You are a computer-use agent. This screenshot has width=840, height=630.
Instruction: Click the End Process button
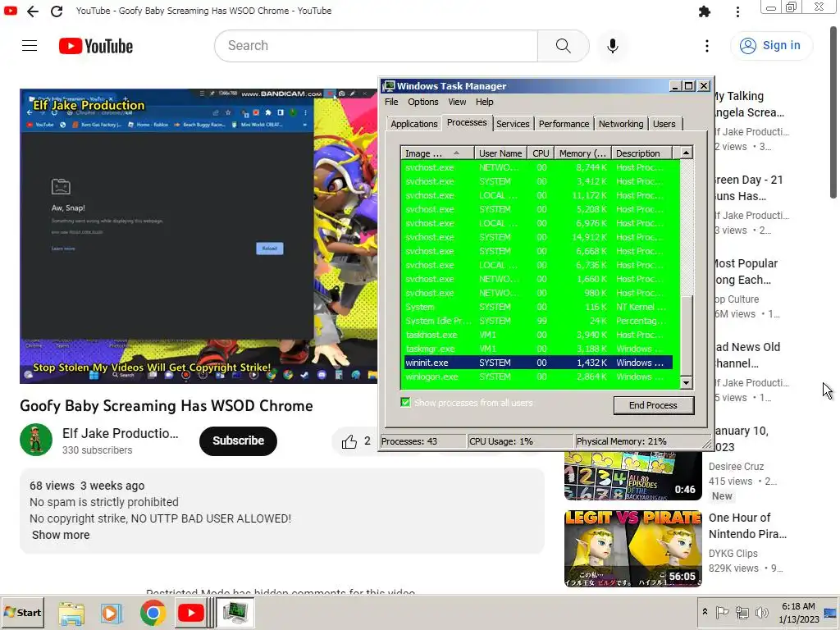(x=654, y=405)
